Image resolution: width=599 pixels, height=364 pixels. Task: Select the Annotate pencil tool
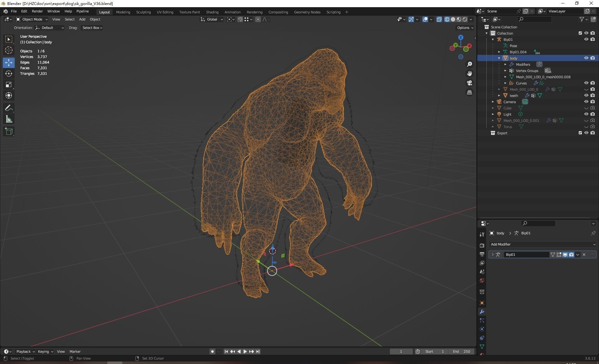(x=9, y=108)
